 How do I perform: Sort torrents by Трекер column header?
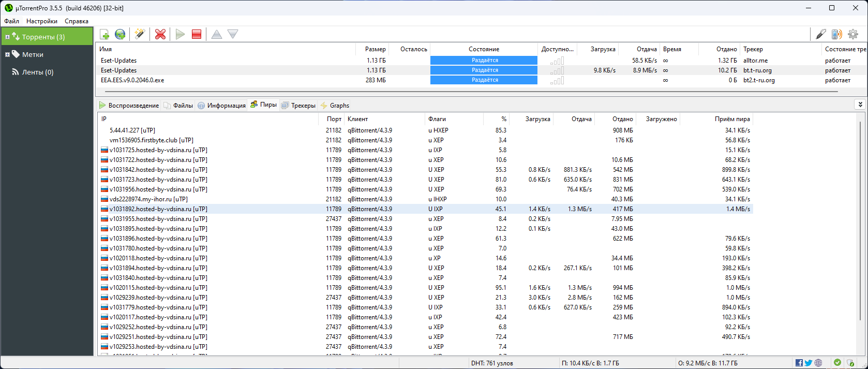tap(780, 49)
